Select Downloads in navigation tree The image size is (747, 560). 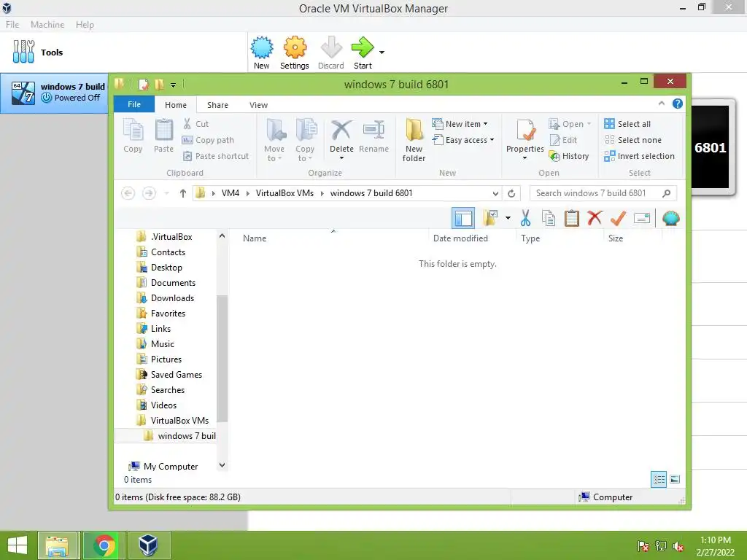172,298
